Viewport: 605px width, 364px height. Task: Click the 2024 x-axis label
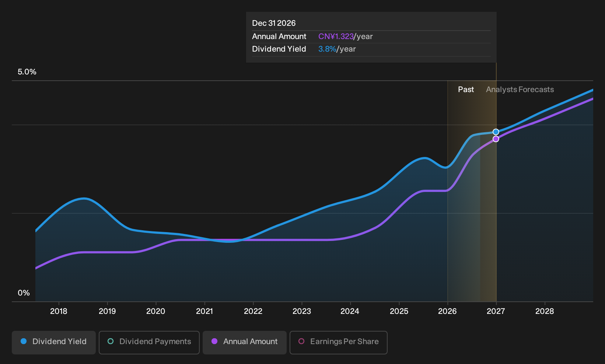coord(350,311)
